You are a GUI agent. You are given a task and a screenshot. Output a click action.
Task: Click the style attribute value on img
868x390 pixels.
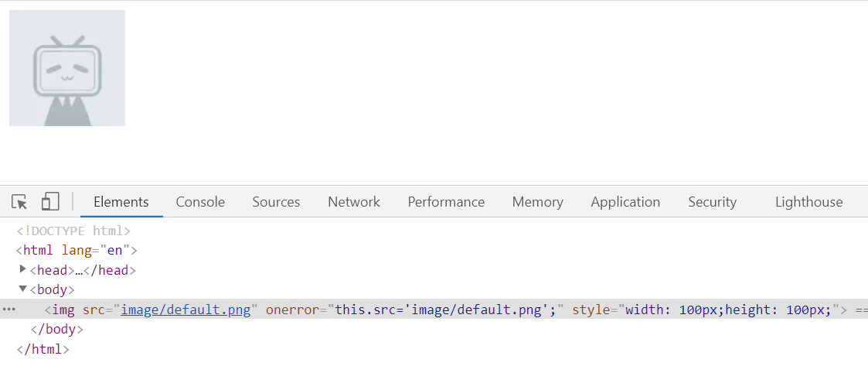729,310
